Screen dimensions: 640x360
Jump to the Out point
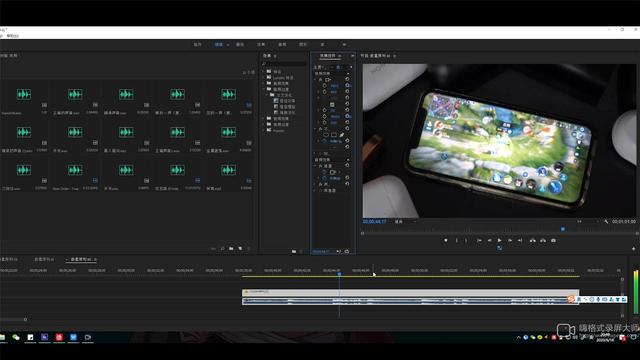point(520,240)
